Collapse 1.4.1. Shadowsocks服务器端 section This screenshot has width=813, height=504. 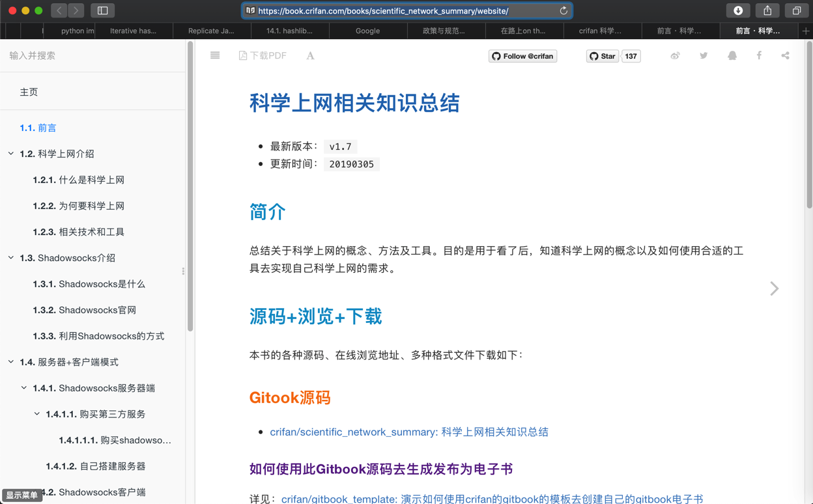pyautogui.click(x=24, y=388)
